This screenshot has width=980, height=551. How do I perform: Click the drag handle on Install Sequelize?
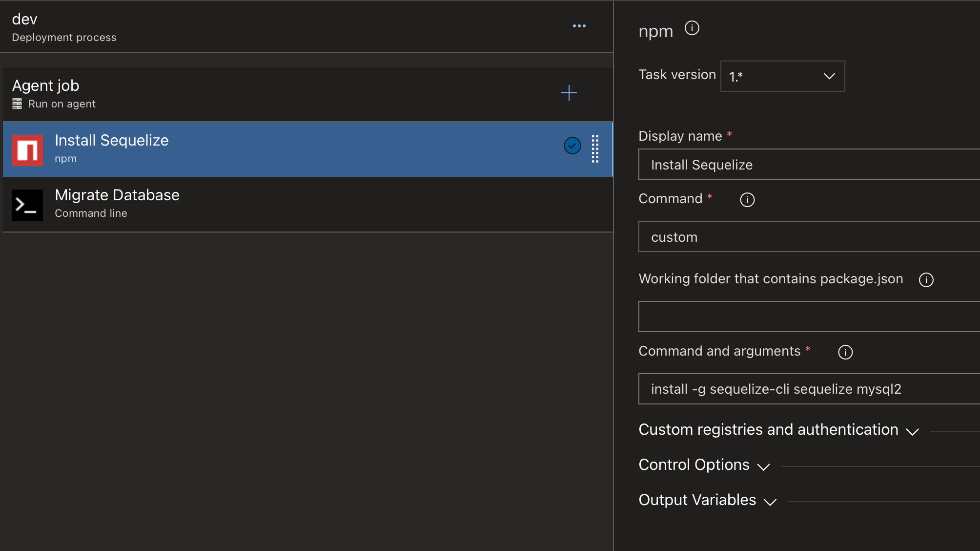click(595, 149)
